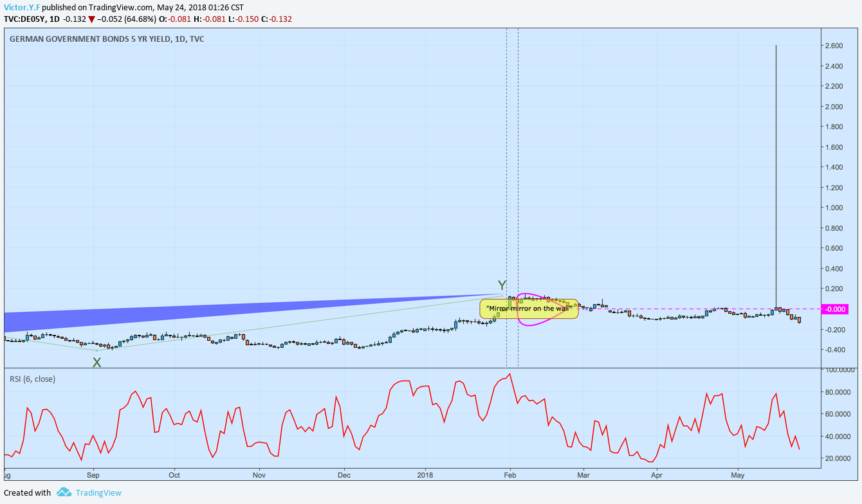The width and height of the screenshot is (862, 504).
Task: Click the 0.600 price axis label
Action: 834,248
